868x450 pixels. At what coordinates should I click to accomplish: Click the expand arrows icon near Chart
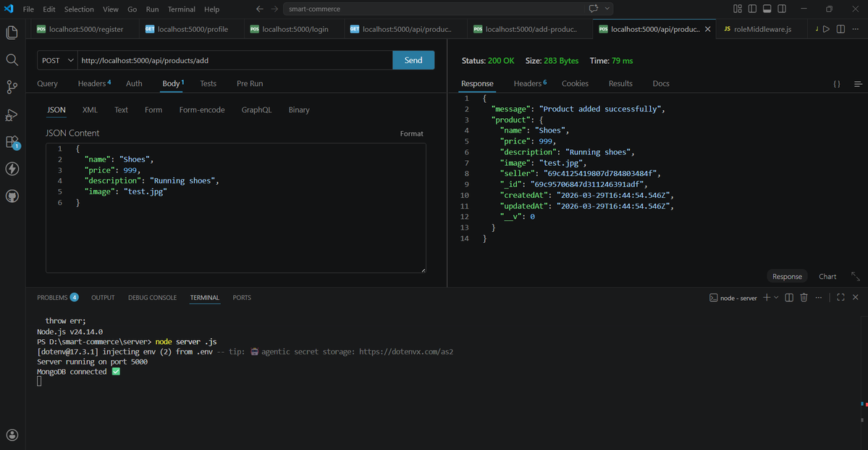pyautogui.click(x=855, y=276)
